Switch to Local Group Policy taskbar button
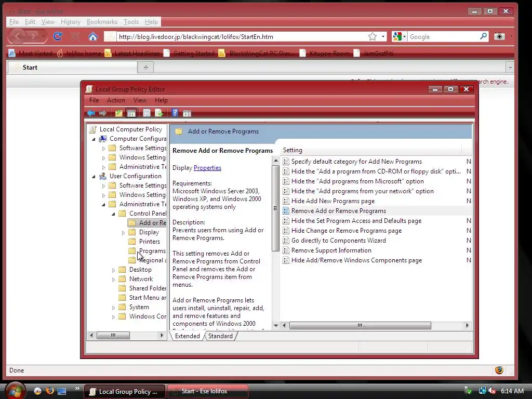The height and width of the screenshot is (399, 532). (124, 391)
